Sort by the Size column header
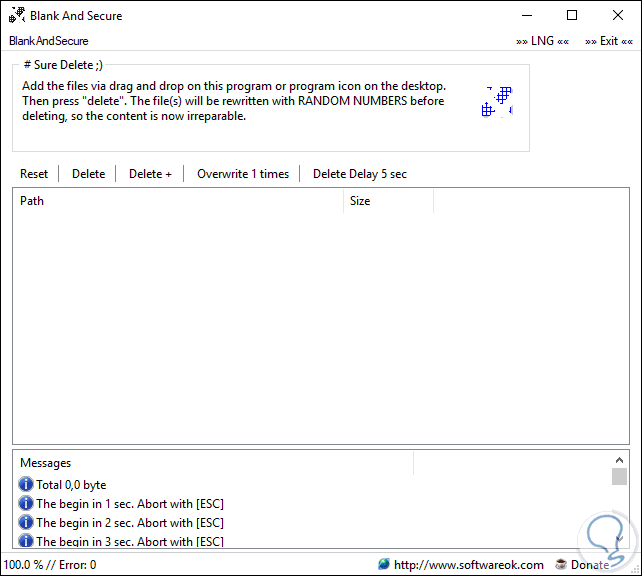Image resolution: width=642 pixels, height=576 pixels. point(389,201)
